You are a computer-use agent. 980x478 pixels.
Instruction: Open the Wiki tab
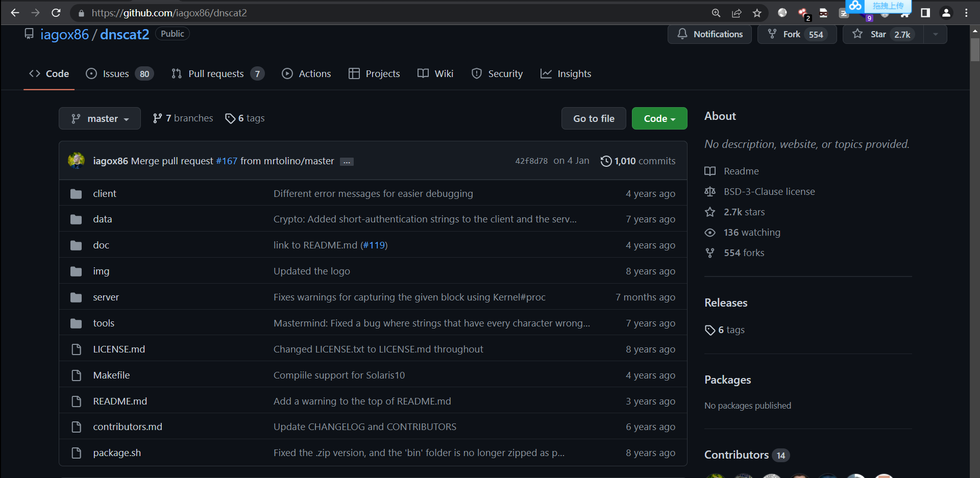click(435, 74)
